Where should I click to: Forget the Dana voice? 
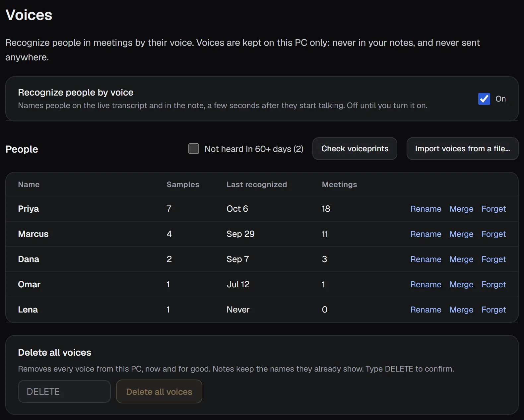(494, 259)
